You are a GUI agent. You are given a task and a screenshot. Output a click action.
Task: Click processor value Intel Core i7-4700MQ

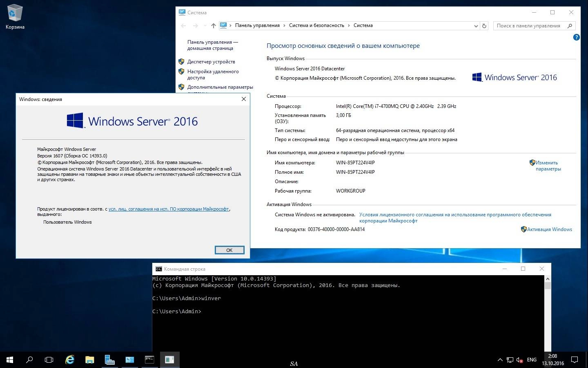tap(396, 106)
